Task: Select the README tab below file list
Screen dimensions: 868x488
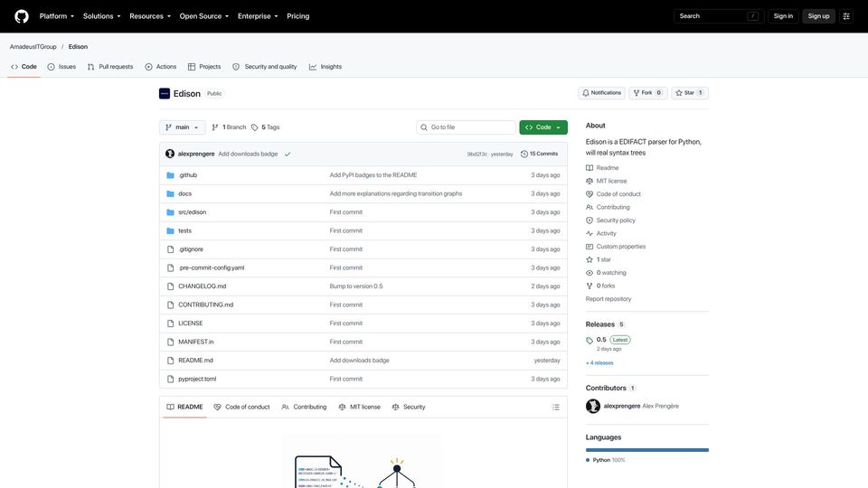Action: pyautogui.click(x=184, y=407)
